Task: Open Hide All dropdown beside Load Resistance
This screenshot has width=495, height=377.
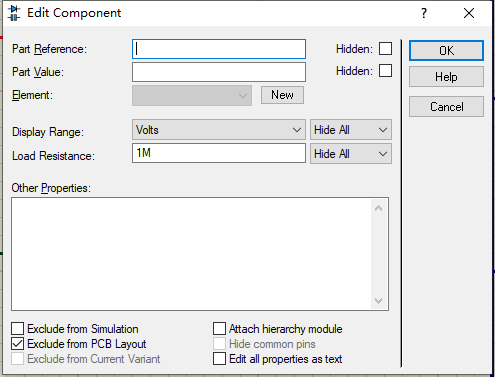Action: coord(351,154)
